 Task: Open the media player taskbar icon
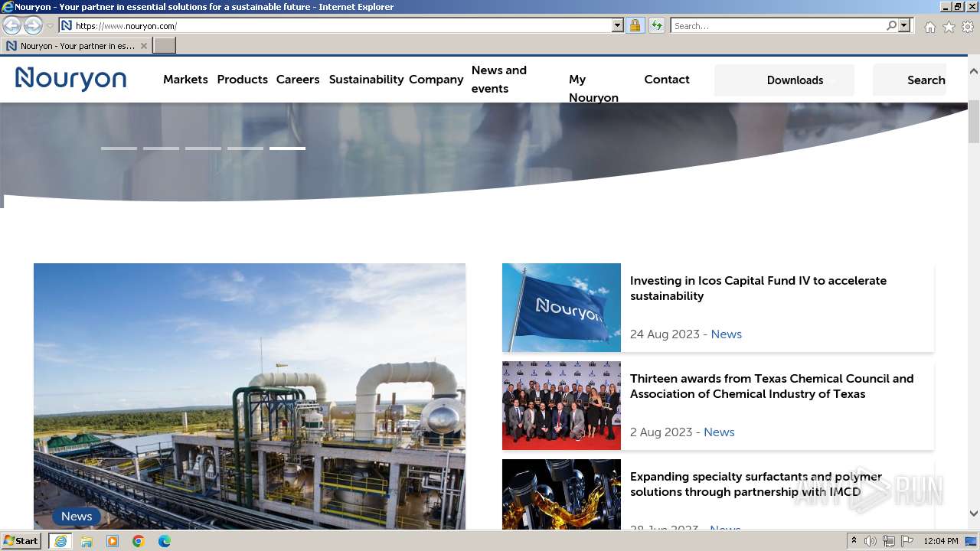113,541
